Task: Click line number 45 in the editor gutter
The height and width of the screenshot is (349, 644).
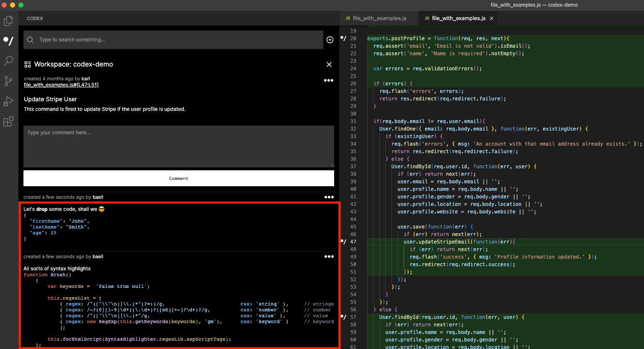Action: [x=353, y=227]
